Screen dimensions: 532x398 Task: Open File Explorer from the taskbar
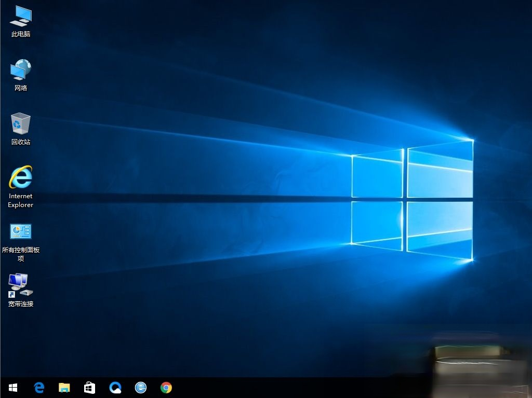click(64, 388)
